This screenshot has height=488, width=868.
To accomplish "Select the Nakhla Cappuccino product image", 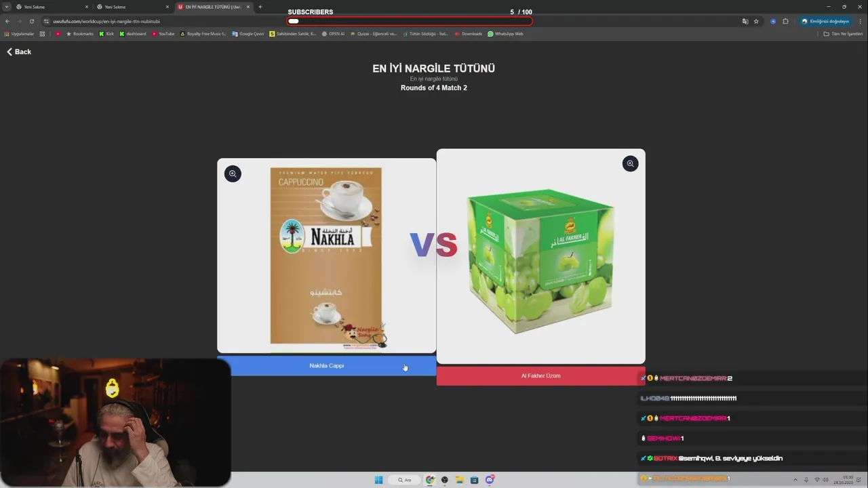I will pos(326,256).
